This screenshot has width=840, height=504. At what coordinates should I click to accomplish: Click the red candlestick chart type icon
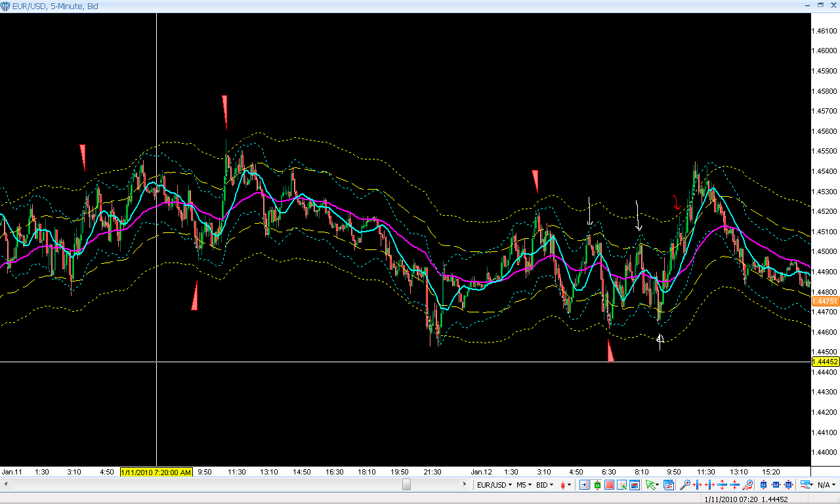click(563, 485)
